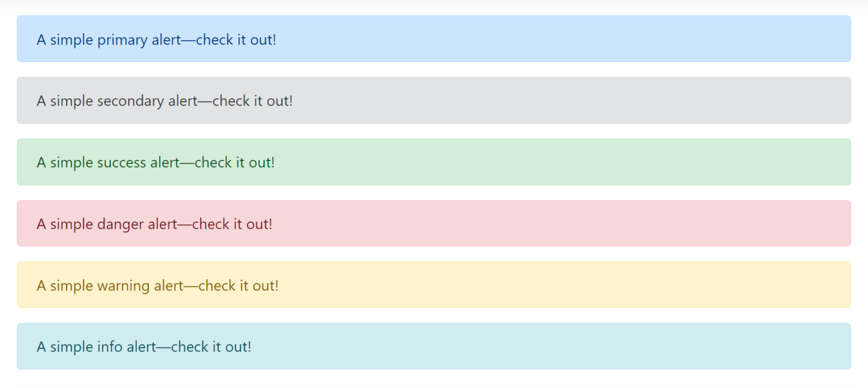Select the gray secondary alert text
This screenshot has height=388, width=868.
click(x=165, y=101)
